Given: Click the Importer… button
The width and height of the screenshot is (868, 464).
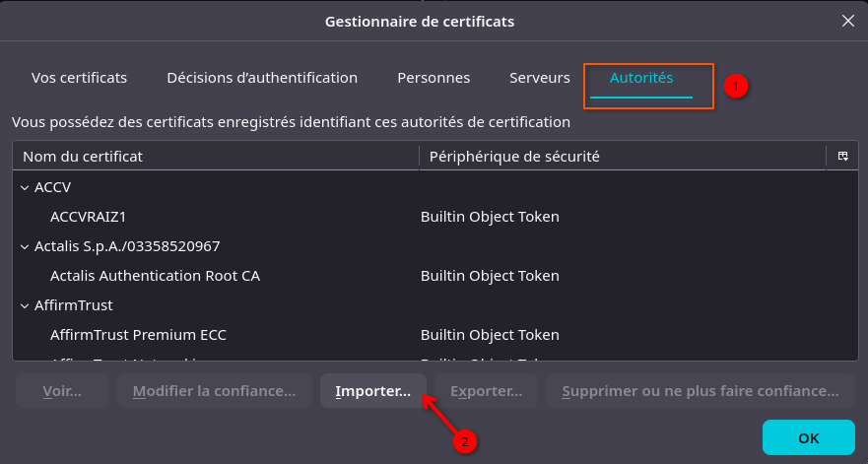Looking at the screenshot, I should (x=373, y=391).
